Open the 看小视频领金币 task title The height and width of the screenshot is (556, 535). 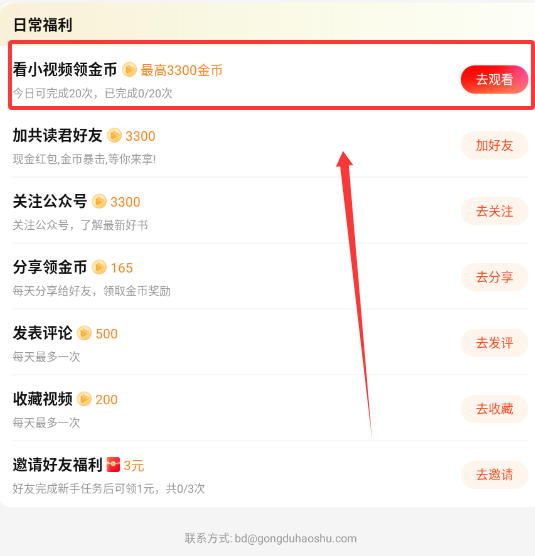(65, 70)
